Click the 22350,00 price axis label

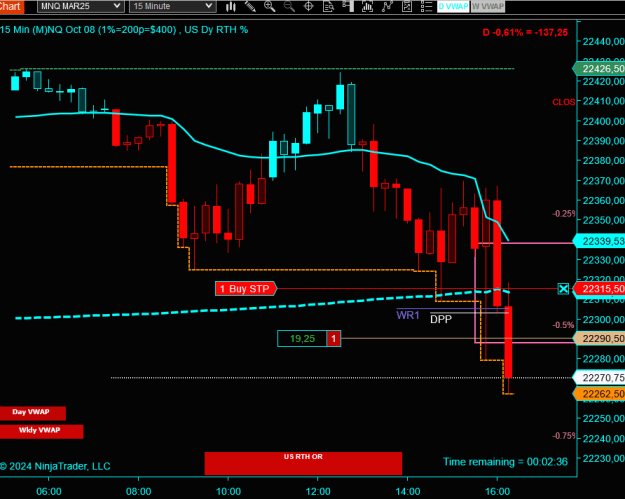[603, 220]
